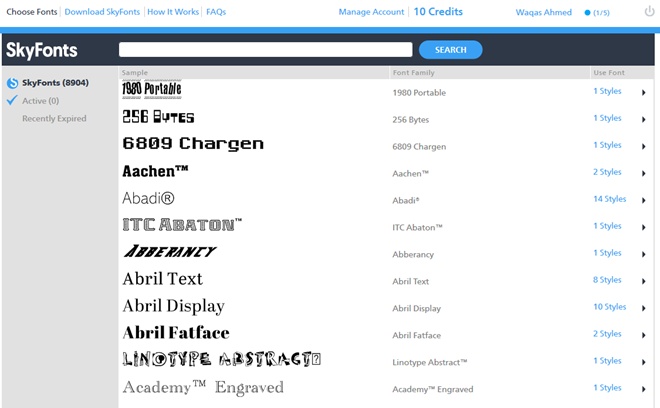The width and height of the screenshot is (660, 408).
Task: Click 8 Styles for Abril Text
Action: [607, 280]
